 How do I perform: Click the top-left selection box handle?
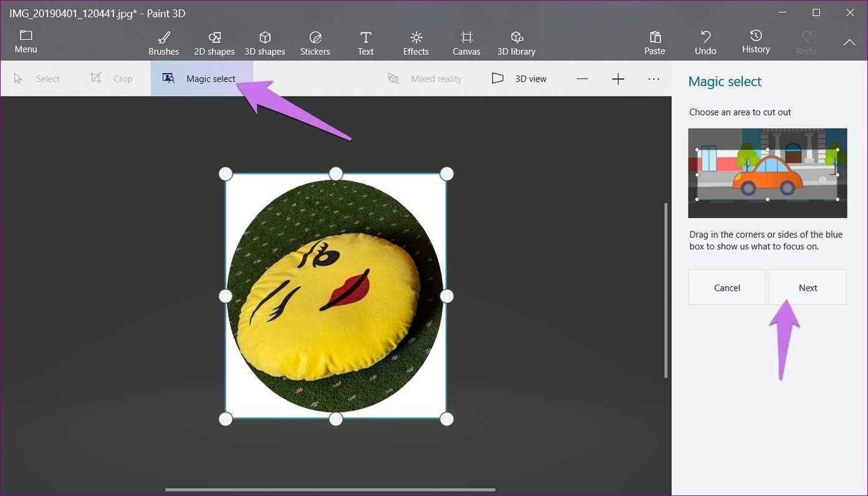pyautogui.click(x=226, y=173)
